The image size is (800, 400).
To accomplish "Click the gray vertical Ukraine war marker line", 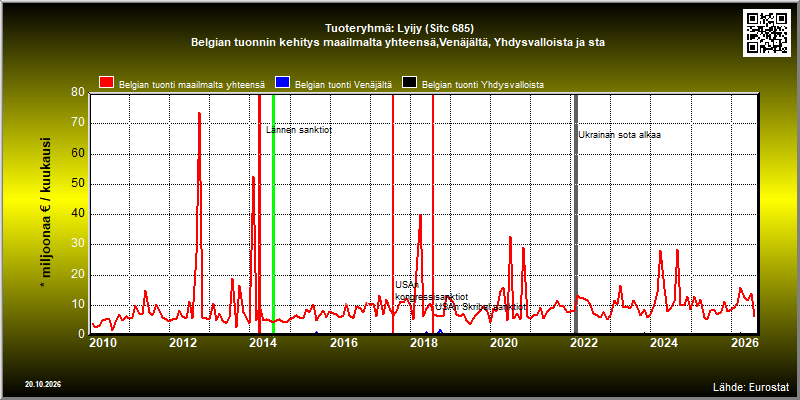I will click(576, 214).
